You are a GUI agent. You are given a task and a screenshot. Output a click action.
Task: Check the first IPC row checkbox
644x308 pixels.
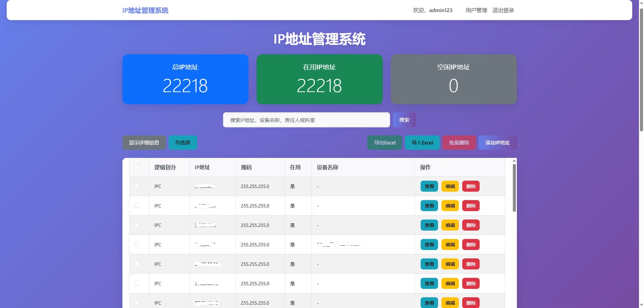coord(137,186)
